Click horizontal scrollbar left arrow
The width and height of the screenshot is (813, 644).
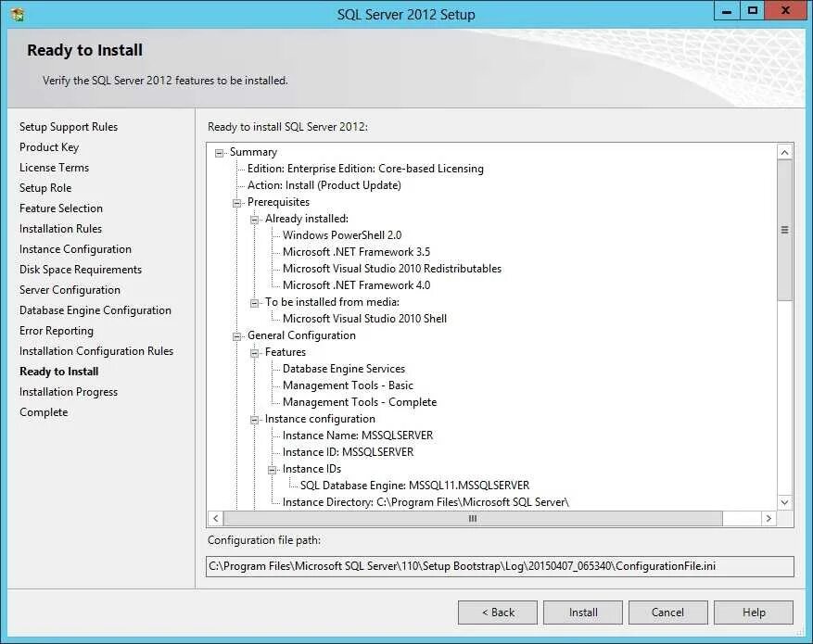tap(216, 518)
